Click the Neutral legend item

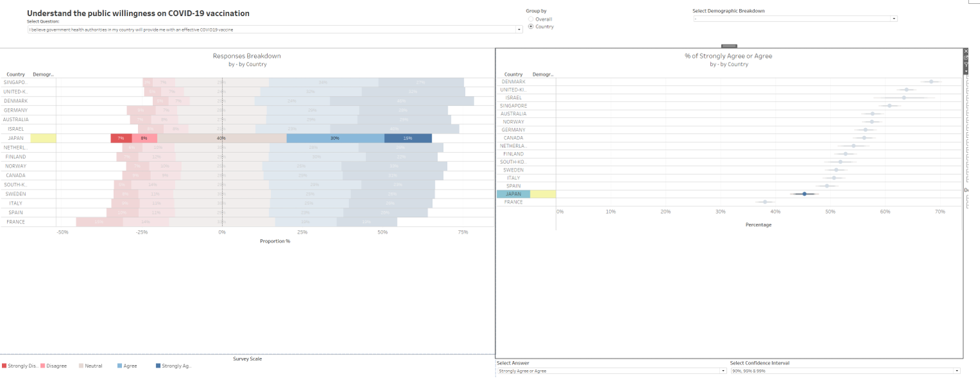coord(90,366)
